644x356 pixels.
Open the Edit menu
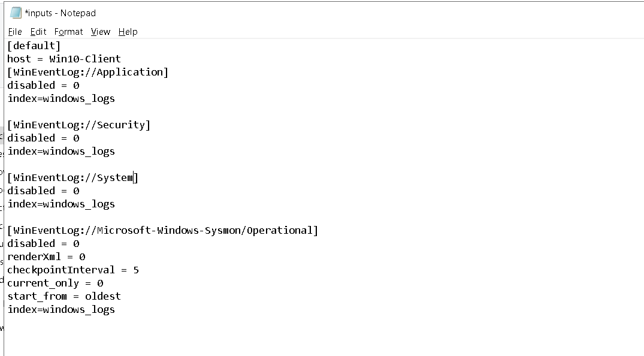click(x=38, y=32)
